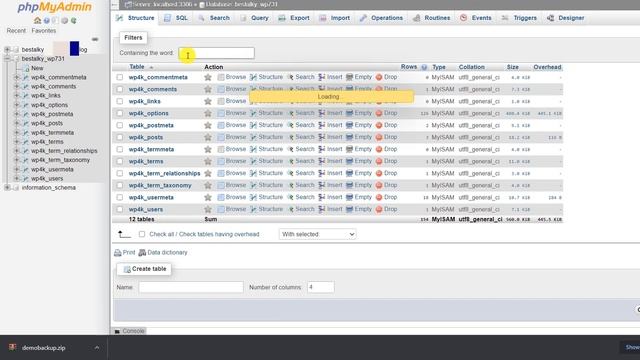
Task: Click the Favorites link in sidebar
Action: pyautogui.click(x=44, y=31)
